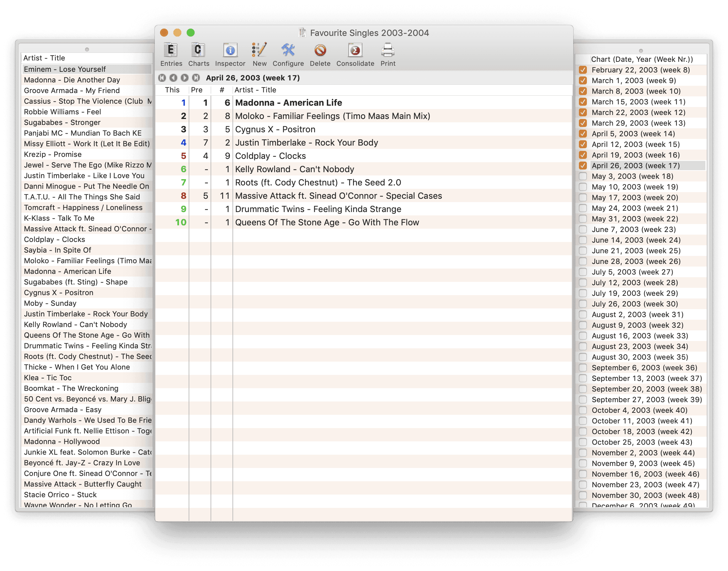
Task: Create a New chart entry
Action: tap(259, 51)
